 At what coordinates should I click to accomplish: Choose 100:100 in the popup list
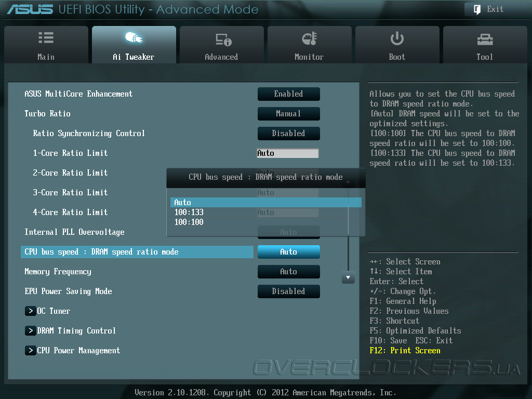click(x=189, y=222)
